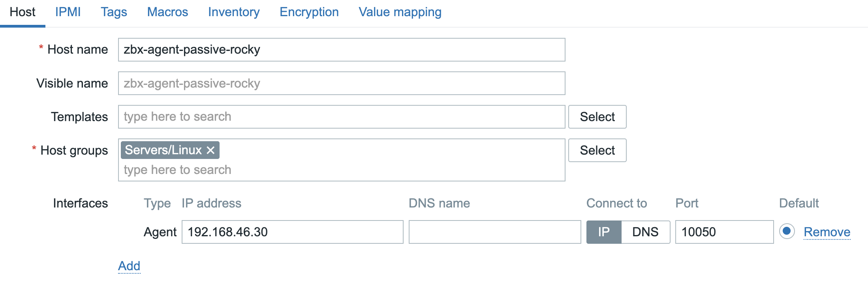Image resolution: width=868 pixels, height=284 pixels.
Task: Click the port field showing 10050
Action: pyautogui.click(x=724, y=232)
